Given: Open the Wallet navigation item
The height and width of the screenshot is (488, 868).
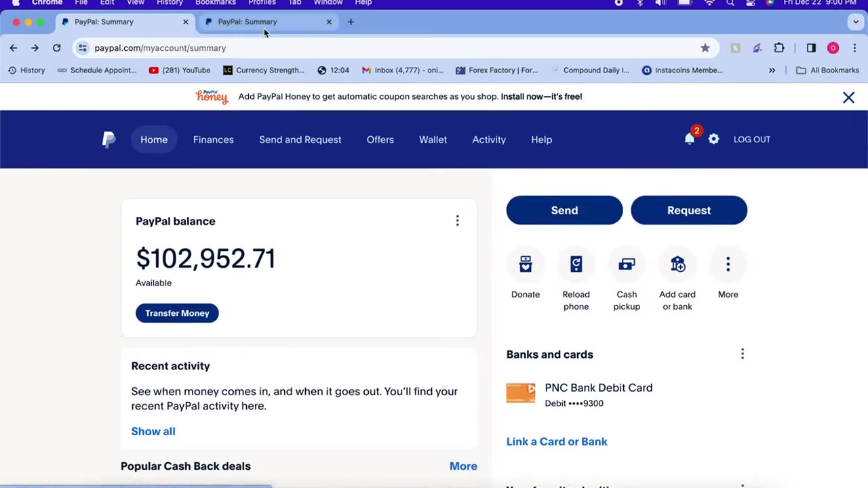Looking at the screenshot, I should point(433,140).
